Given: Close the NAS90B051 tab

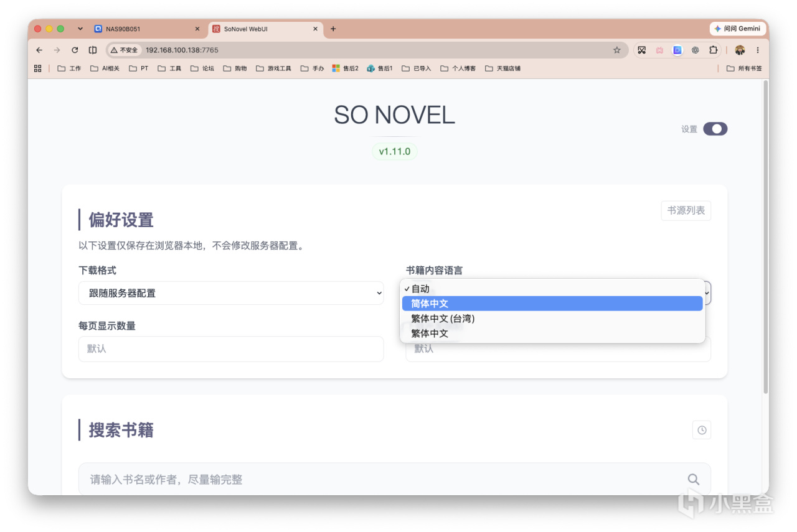Looking at the screenshot, I should pyautogui.click(x=197, y=29).
